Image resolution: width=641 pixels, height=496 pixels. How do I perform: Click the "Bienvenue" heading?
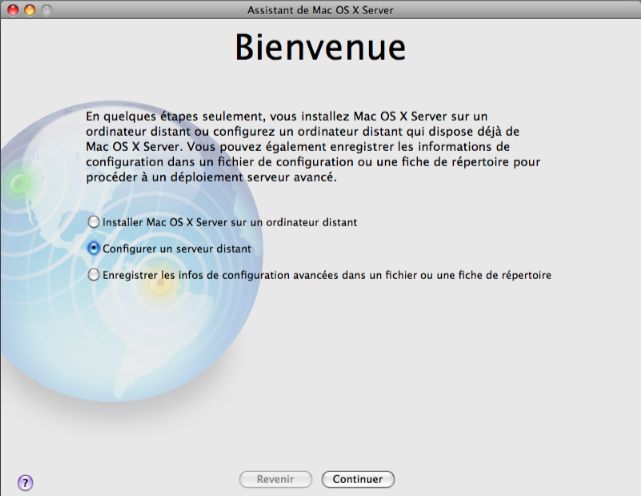tap(320, 47)
